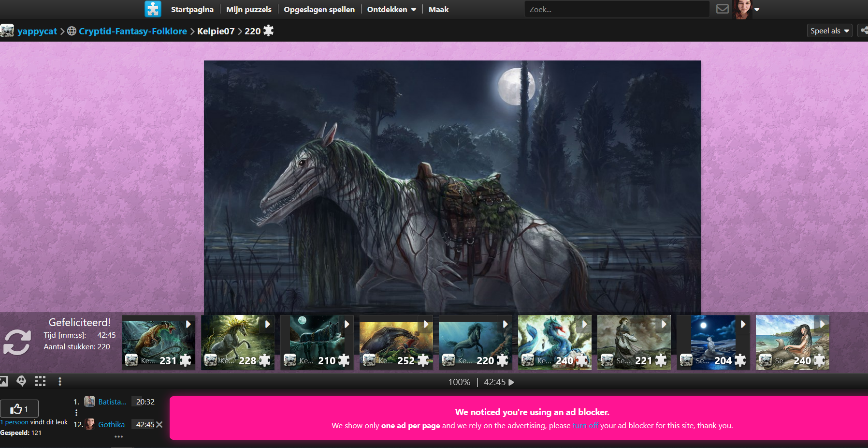Viewport: 868px width, 448px height.
Task: Click the puzzle piece icon next to 252
Action: pos(423,360)
